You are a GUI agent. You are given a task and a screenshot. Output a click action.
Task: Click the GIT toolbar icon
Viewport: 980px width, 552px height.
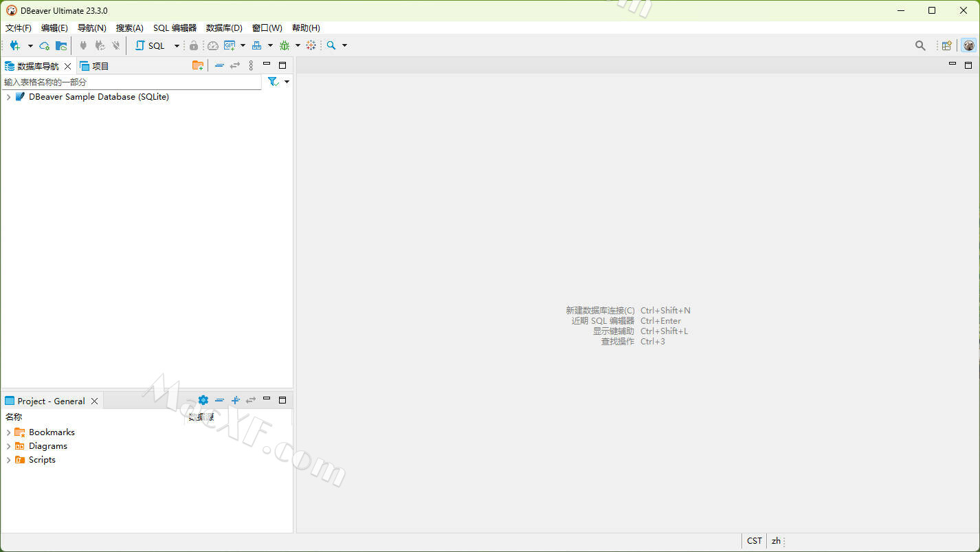pos(230,45)
